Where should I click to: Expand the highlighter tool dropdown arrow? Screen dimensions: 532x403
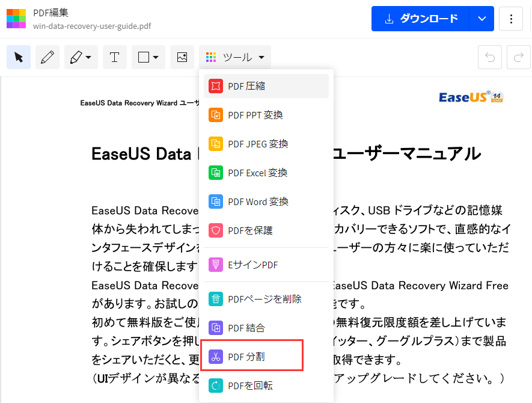(x=87, y=57)
